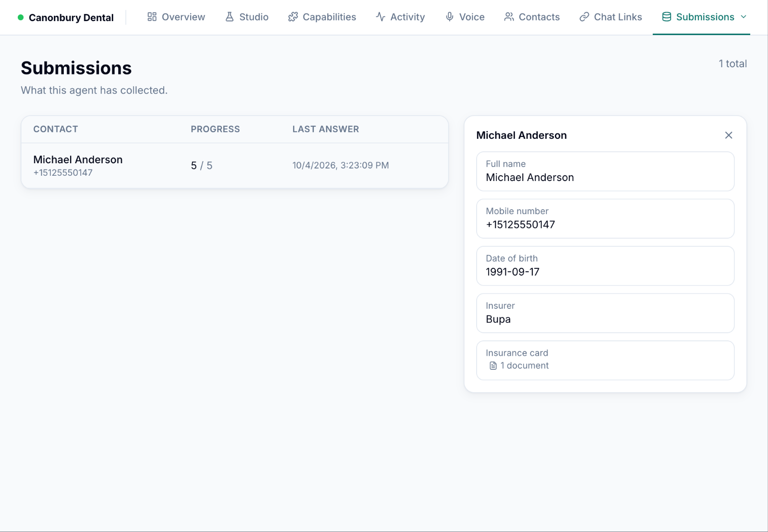768x532 pixels.
Task: Expand the Submissions tab chevron
Action: click(x=744, y=17)
